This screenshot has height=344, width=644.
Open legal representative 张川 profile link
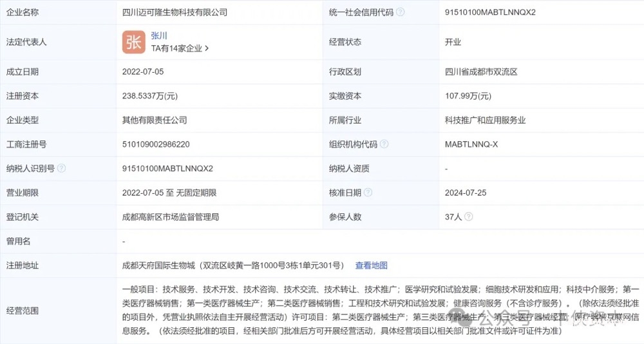point(159,36)
